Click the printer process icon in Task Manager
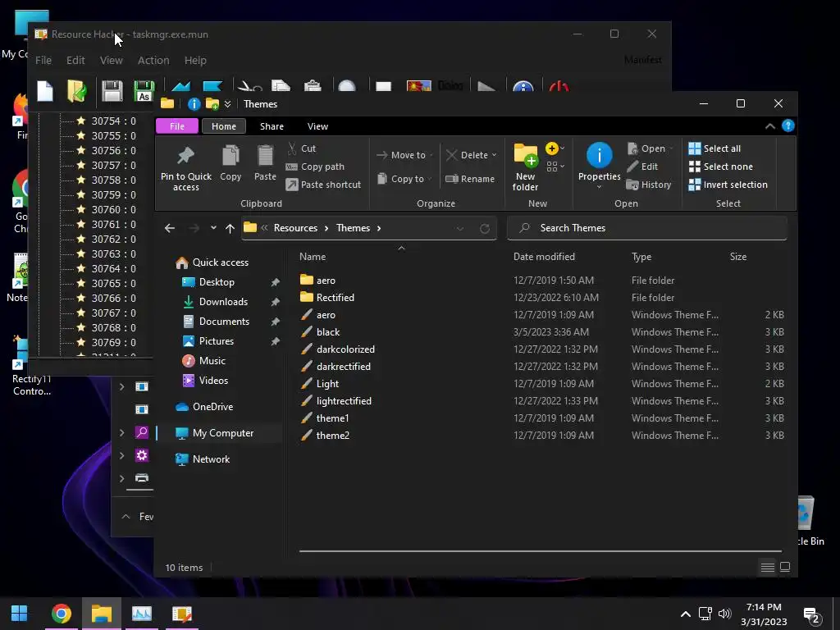The width and height of the screenshot is (840, 630). click(141, 478)
